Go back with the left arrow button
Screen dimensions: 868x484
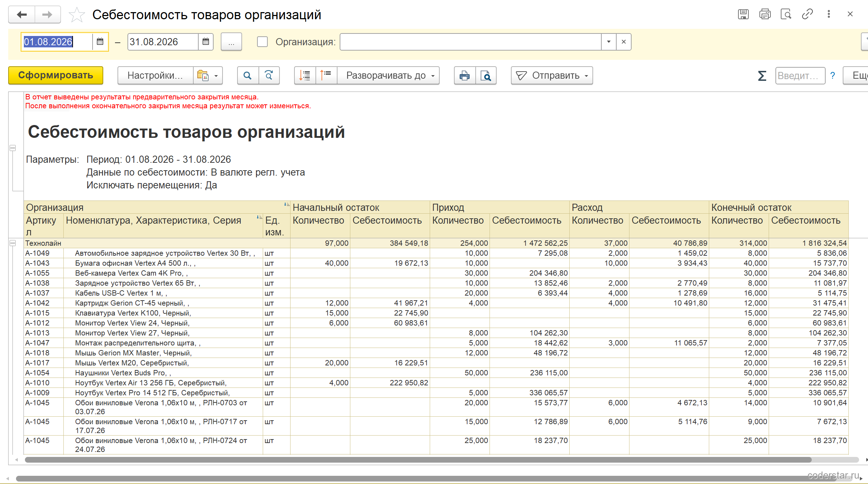[x=22, y=15]
